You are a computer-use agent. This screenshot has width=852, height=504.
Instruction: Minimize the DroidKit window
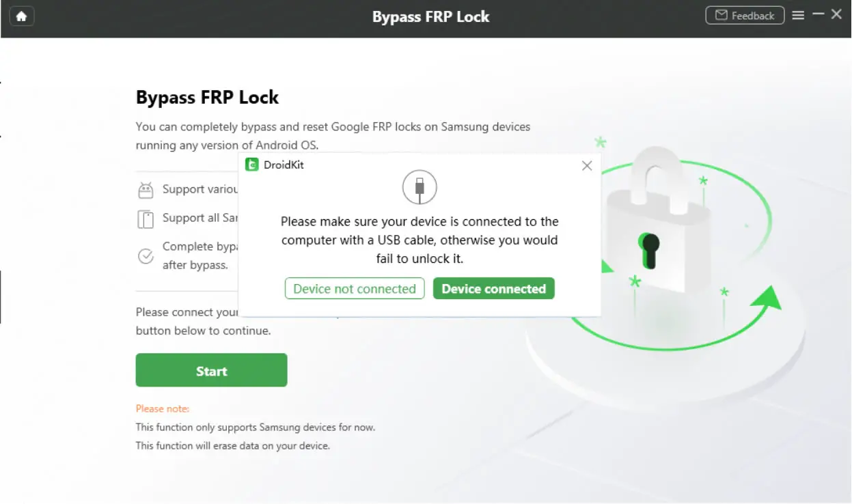[x=818, y=14]
